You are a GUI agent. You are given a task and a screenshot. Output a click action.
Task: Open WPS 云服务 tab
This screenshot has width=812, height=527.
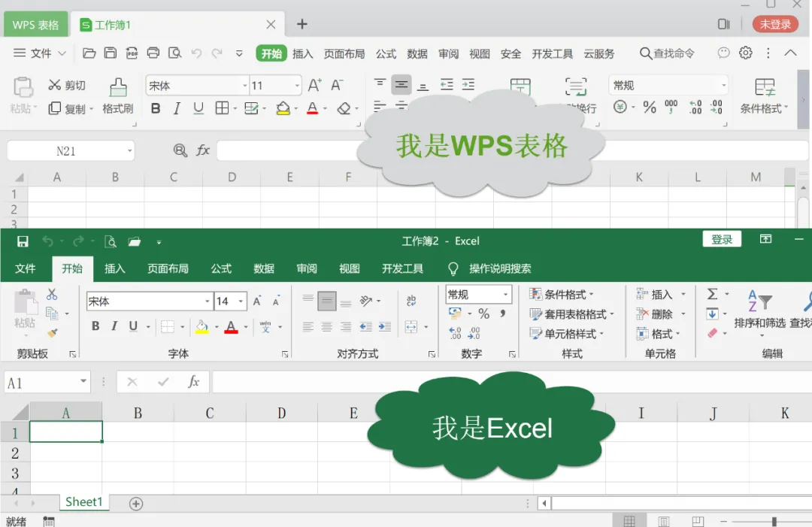point(599,53)
